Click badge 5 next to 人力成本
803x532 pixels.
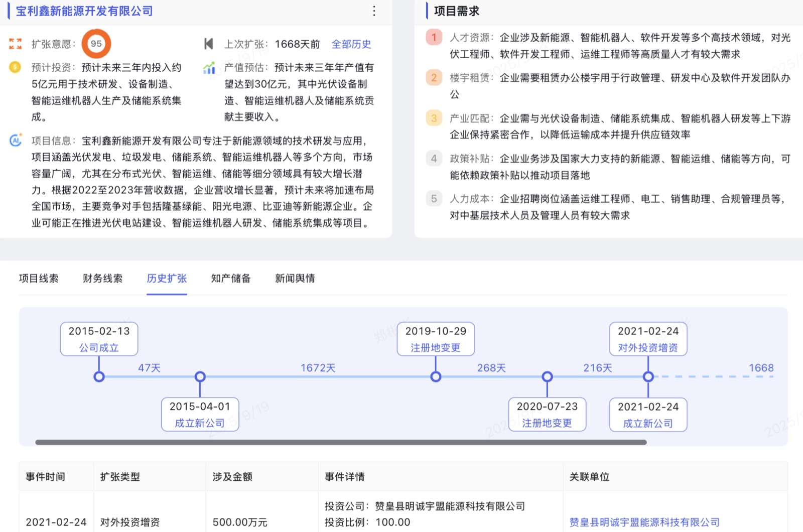(434, 199)
